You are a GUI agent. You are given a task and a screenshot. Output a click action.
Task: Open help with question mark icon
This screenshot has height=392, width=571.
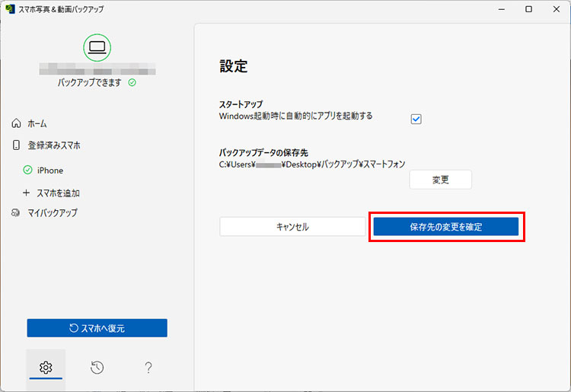[148, 368]
